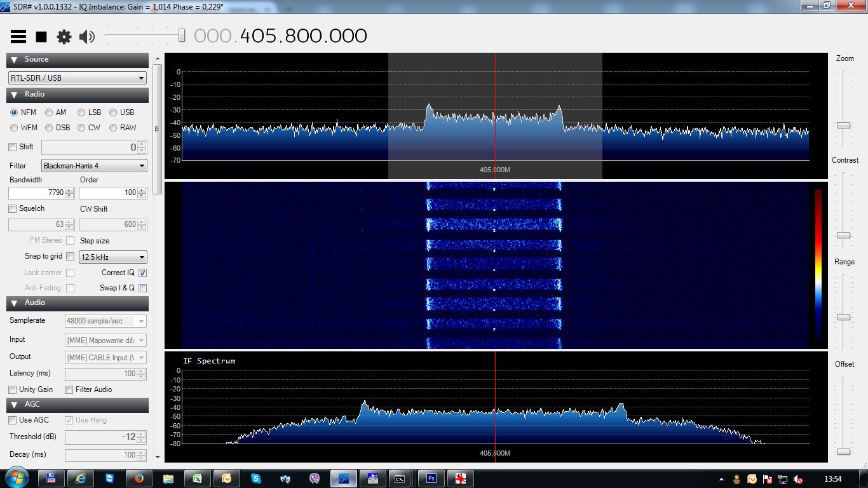Screen dimensions: 868x488
Task: Open Windows Explorer folder icon
Action: [x=168, y=478]
